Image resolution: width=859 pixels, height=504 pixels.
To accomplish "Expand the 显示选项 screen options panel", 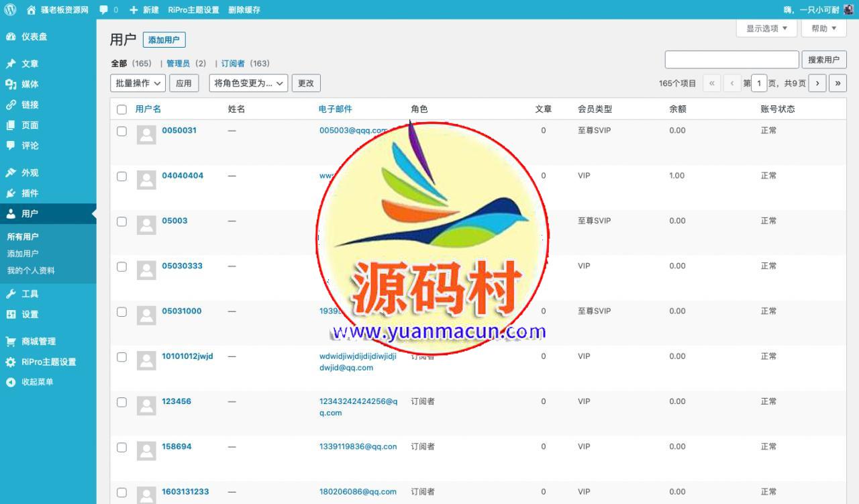I will click(766, 28).
